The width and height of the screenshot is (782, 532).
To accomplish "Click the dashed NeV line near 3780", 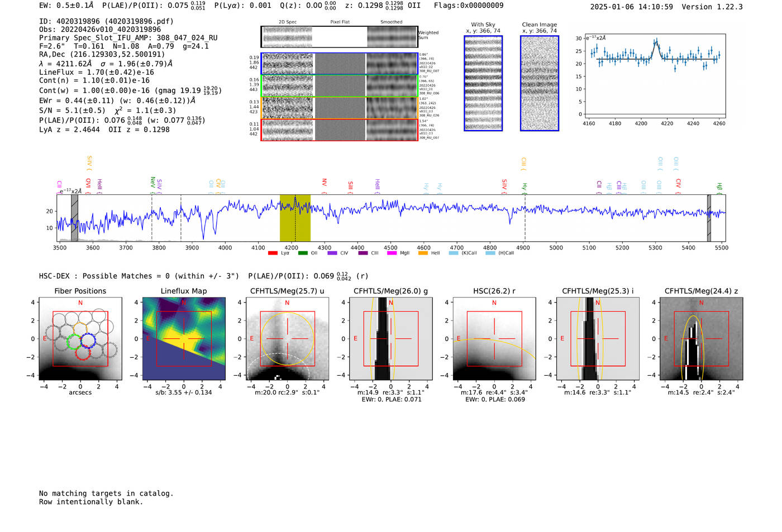I will 152,218.
